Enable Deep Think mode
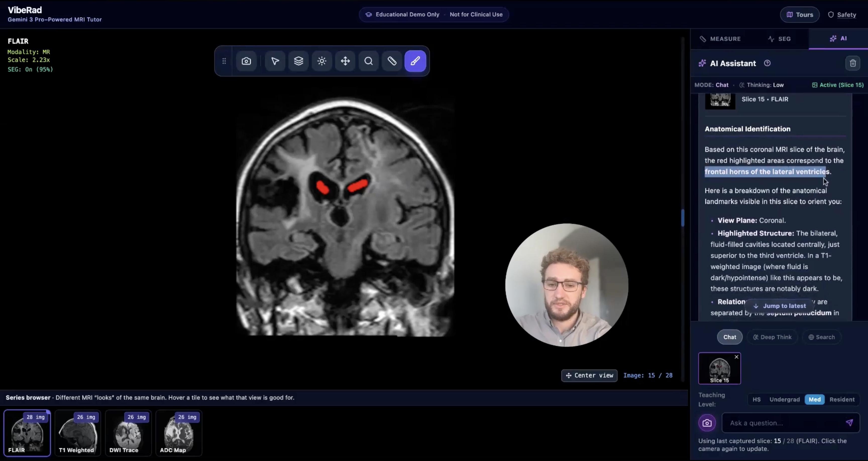868x461 pixels. 772,337
